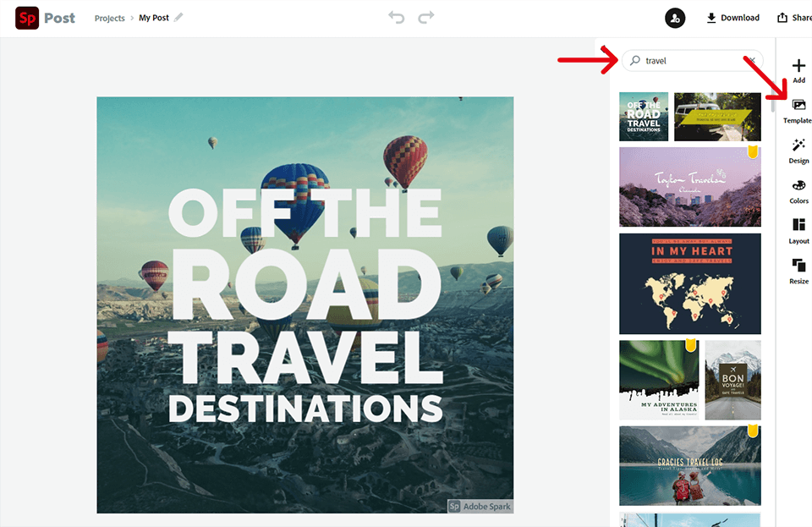This screenshot has height=527, width=812.
Task: Open the Templates panel
Action: click(798, 112)
